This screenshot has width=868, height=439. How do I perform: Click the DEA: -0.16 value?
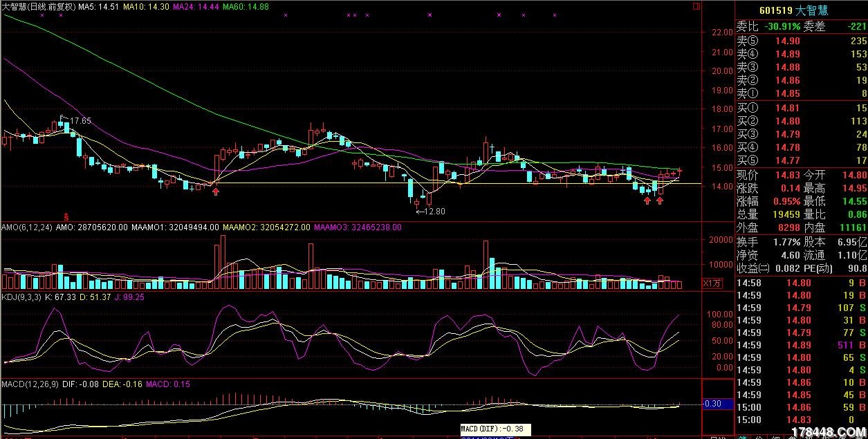[122, 384]
